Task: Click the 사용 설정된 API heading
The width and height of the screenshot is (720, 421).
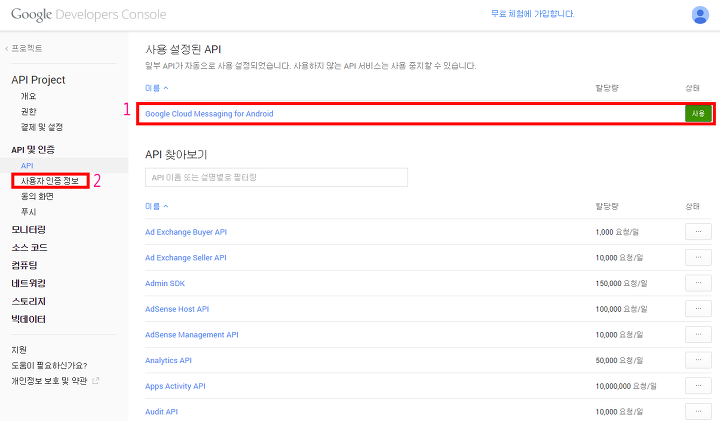Action: (x=183, y=49)
